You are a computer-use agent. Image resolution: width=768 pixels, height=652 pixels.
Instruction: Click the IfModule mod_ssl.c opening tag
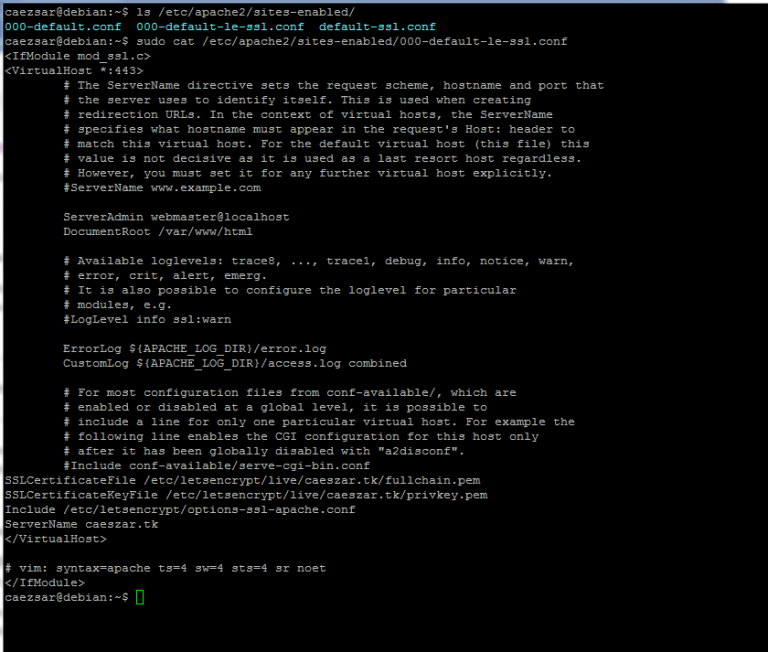[78, 56]
